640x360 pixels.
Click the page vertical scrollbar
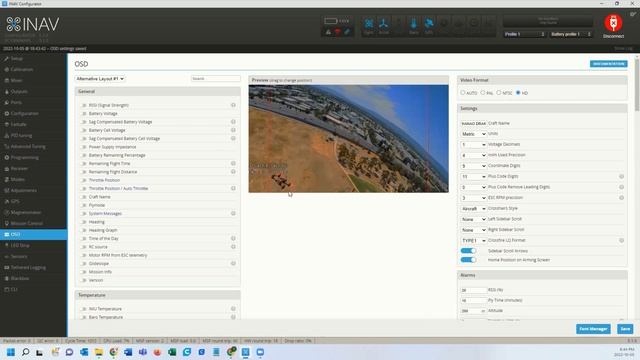pyautogui.click(x=637, y=85)
